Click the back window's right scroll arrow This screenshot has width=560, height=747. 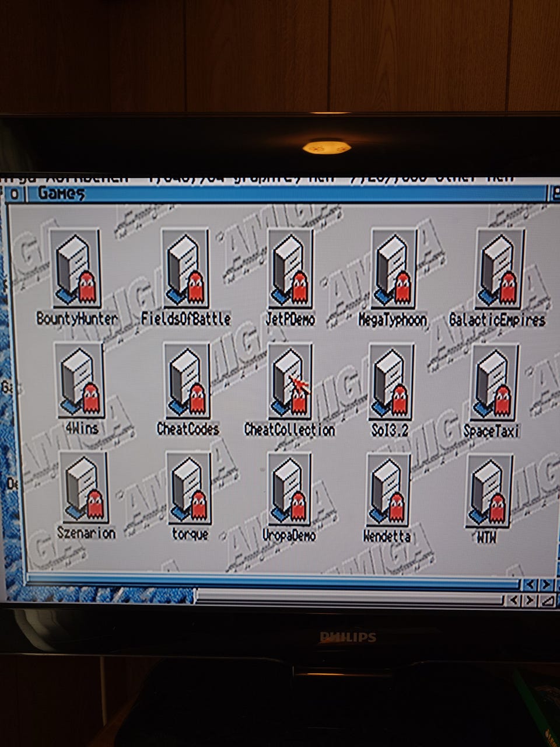click(x=529, y=600)
